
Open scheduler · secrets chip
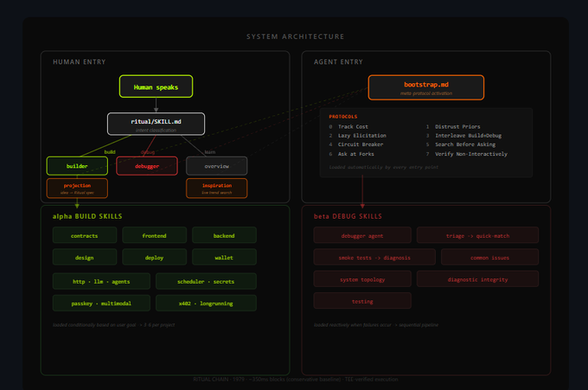point(206,281)
